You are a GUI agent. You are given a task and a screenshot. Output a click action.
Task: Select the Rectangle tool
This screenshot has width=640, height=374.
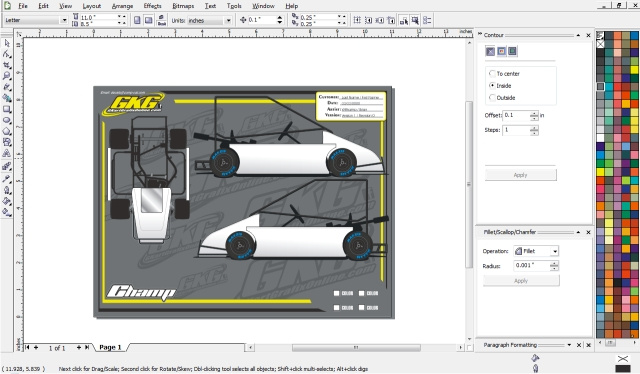[x=7, y=109]
